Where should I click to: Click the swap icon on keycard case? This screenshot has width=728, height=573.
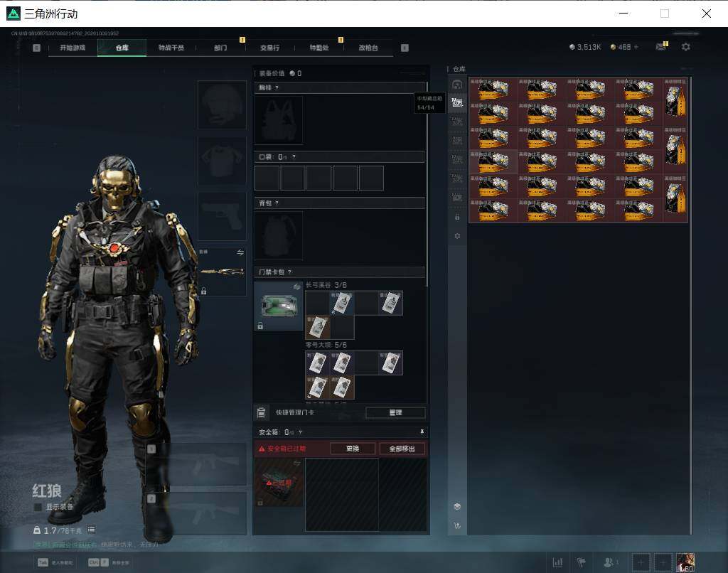[x=296, y=287]
